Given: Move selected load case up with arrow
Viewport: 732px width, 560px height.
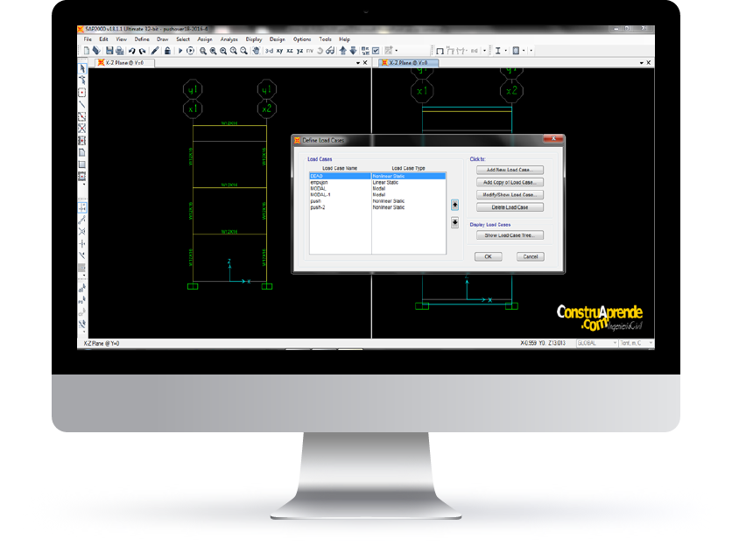Looking at the screenshot, I should click(x=454, y=205).
